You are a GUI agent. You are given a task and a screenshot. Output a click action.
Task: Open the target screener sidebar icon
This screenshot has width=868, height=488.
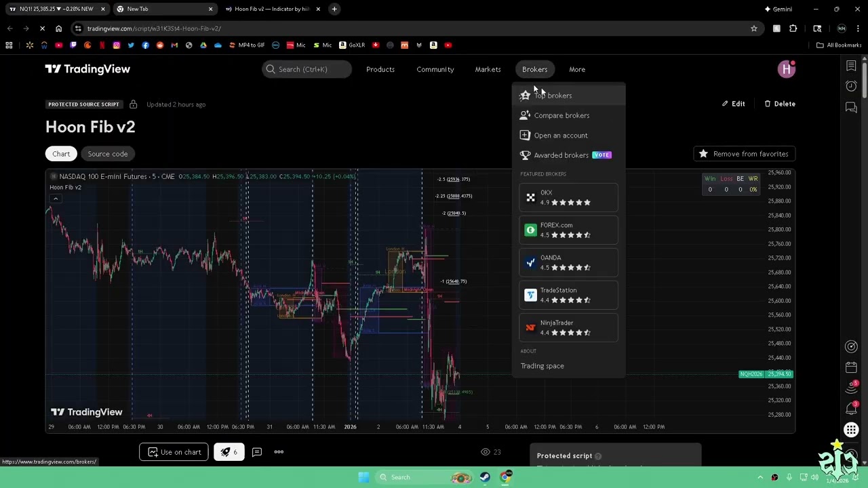(x=851, y=346)
